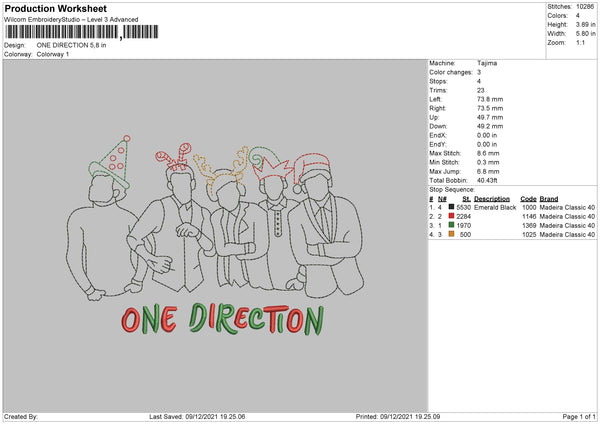Select the 'Brand' column header
This screenshot has height=424, width=600.
pos(549,199)
